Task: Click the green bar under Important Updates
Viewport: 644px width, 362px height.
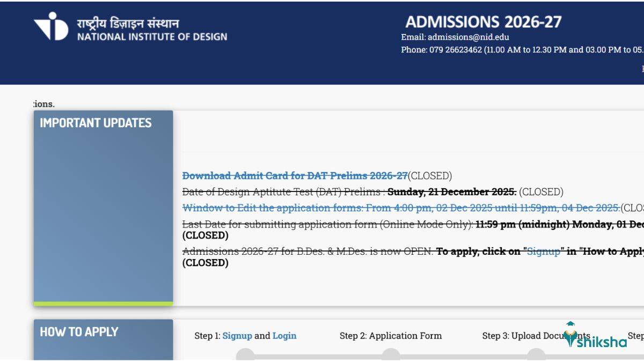Action: click(x=103, y=304)
